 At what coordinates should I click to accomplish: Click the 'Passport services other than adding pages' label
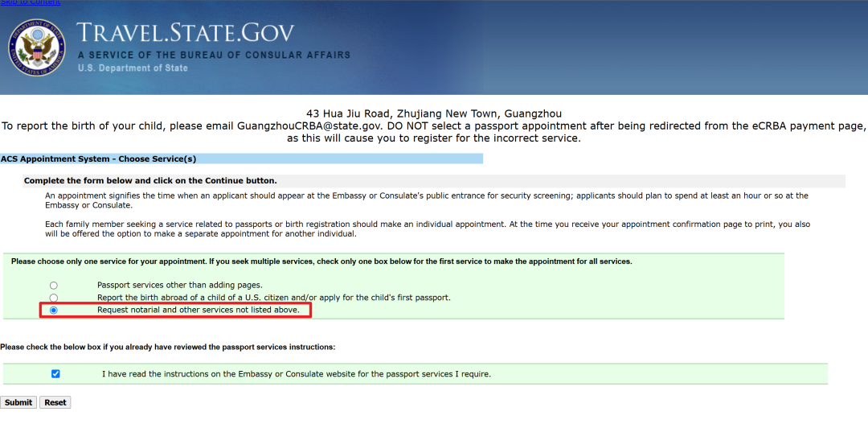180,286
